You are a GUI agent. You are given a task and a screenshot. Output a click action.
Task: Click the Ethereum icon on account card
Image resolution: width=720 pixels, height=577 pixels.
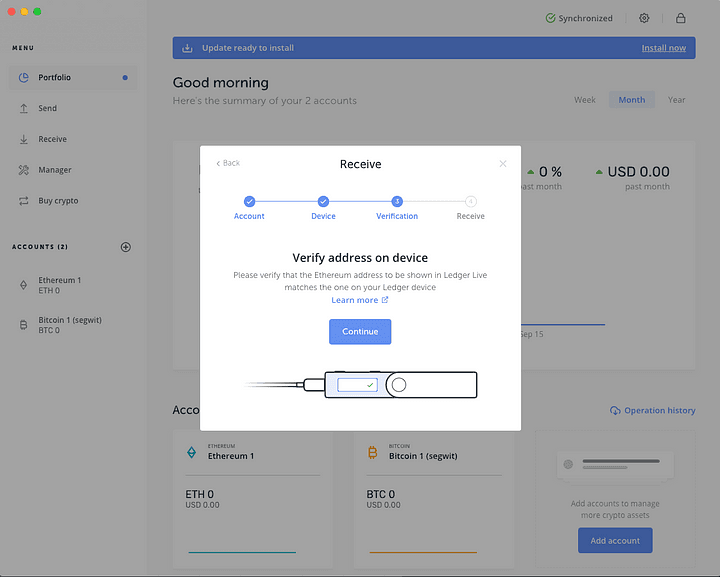point(191,452)
